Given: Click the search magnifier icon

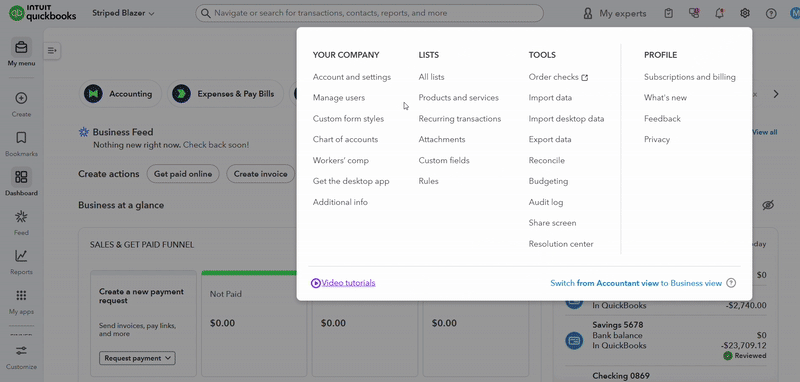Looking at the screenshot, I should pyautogui.click(x=206, y=13).
